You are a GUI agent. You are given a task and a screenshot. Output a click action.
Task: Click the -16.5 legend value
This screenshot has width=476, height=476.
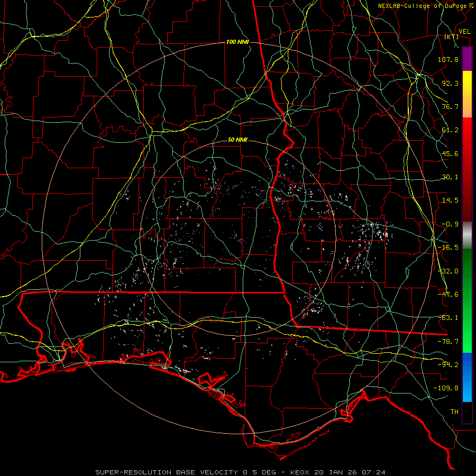click(x=448, y=248)
